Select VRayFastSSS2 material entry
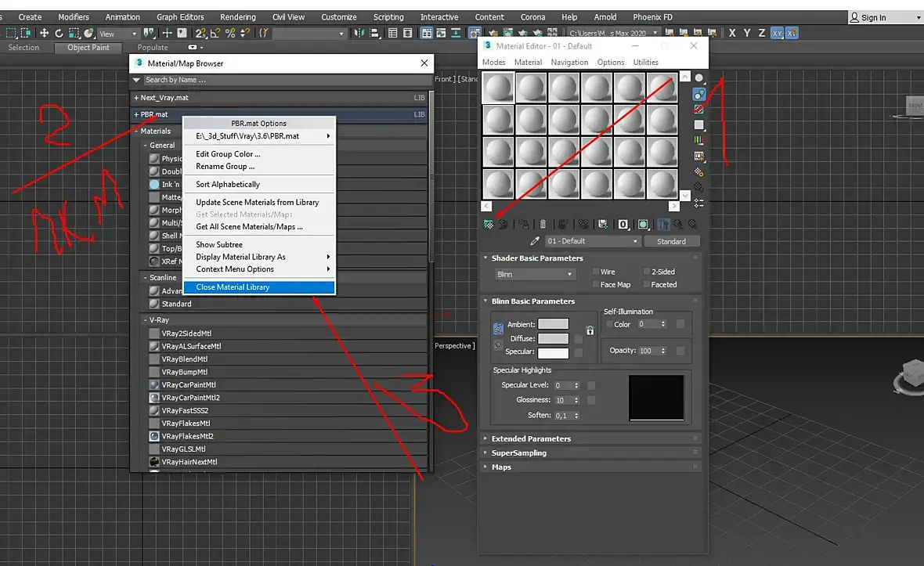 pyautogui.click(x=185, y=410)
